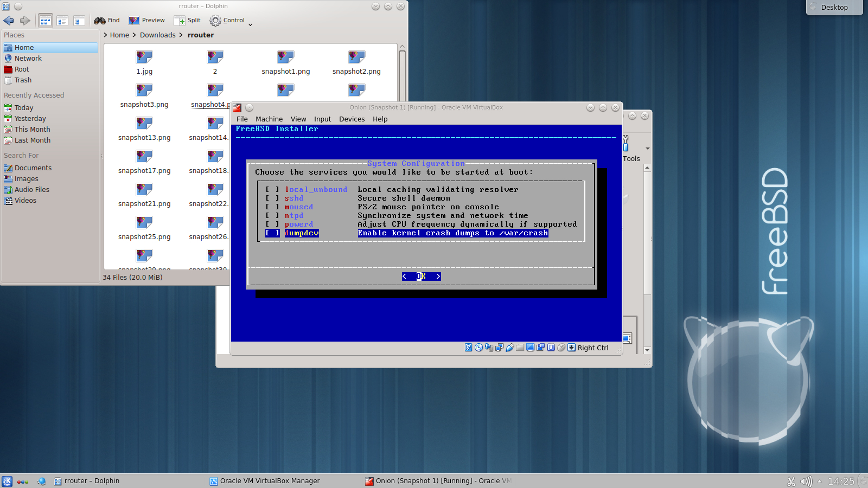Viewport: 868px width, 488px height.
Task: Toggle the local_unbound service checkbox
Action: [272, 190]
